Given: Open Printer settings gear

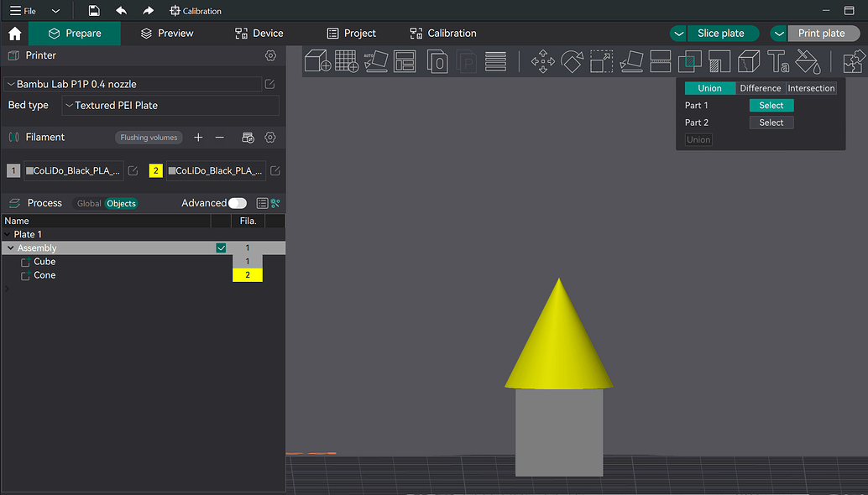Looking at the screenshot, I should [x=270, y=55].
